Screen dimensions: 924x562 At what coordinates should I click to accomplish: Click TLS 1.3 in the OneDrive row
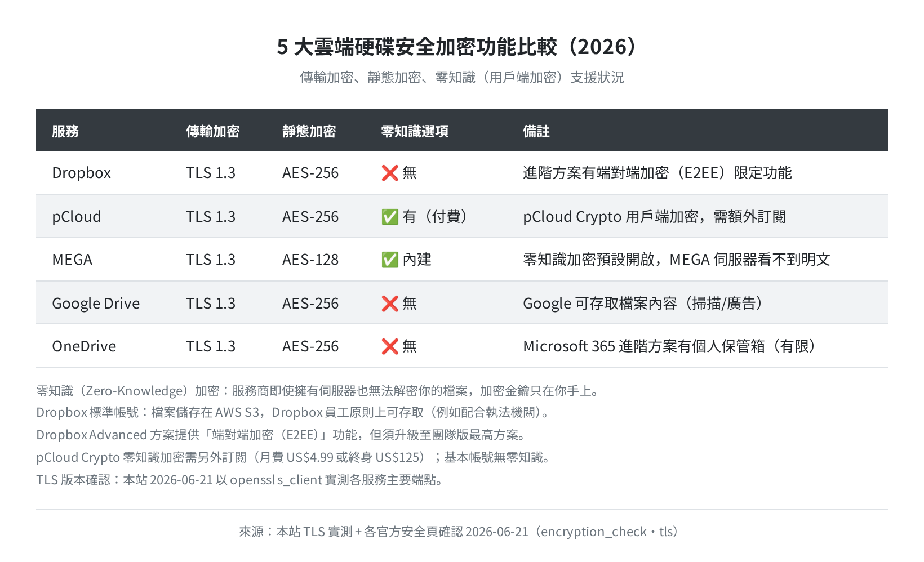[211, 346]
